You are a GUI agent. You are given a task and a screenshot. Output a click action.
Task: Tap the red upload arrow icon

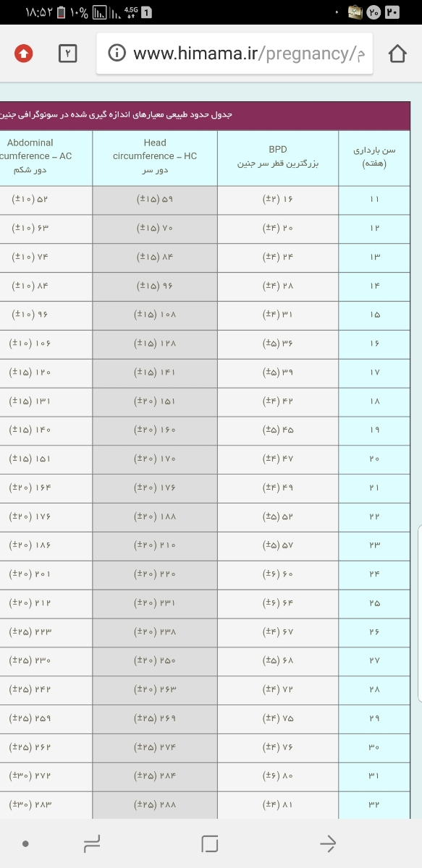tap(23, 53)
